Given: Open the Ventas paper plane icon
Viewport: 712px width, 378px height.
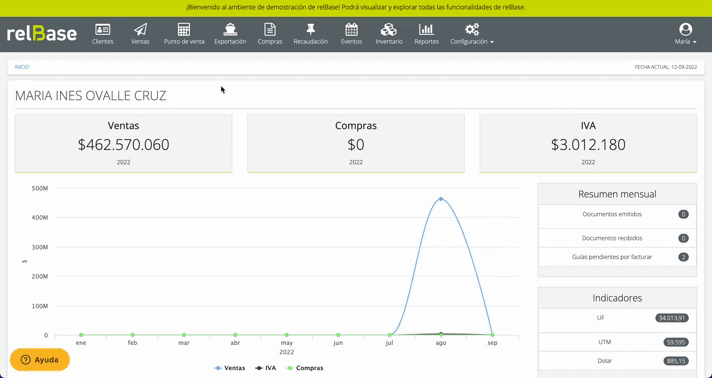Looking at the screenshot, I should coord(140,30).
